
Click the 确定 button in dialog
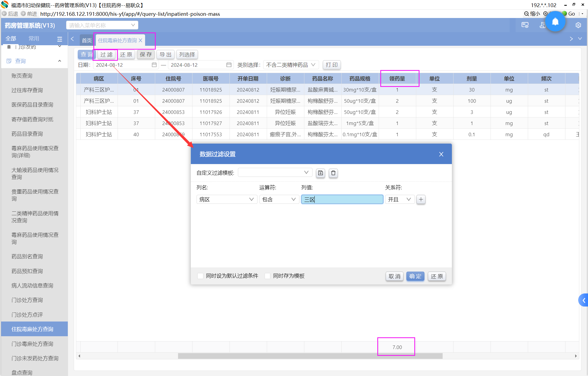tap(415, 276)
